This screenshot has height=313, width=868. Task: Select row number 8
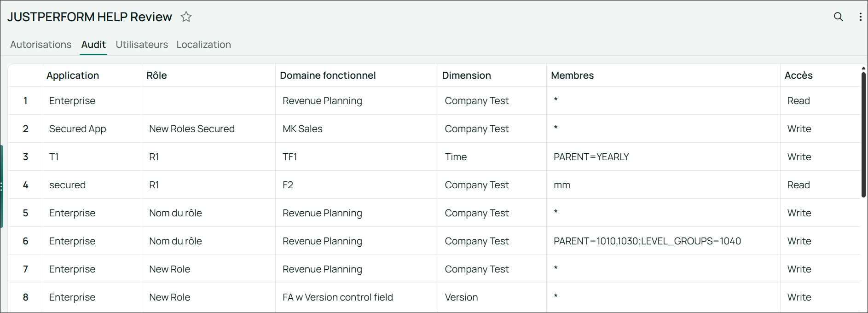tap(25, 297)
